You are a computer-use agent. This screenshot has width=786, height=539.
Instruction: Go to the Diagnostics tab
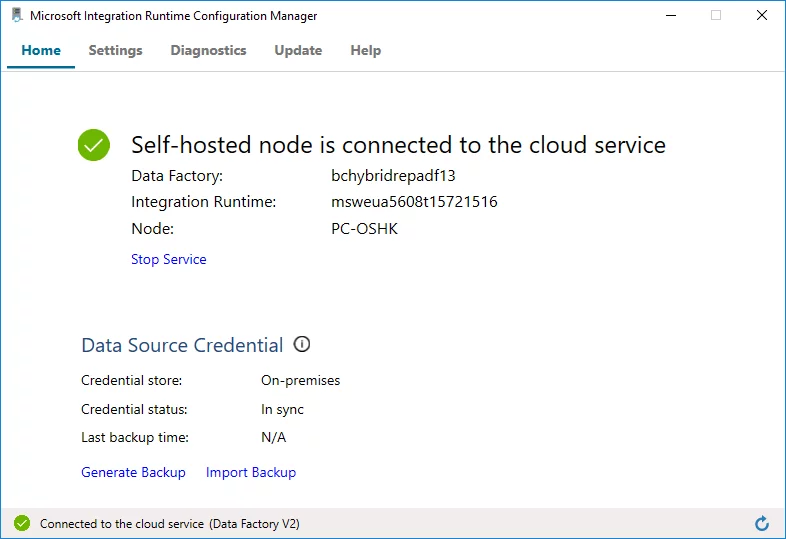click(x=208, y=50)
